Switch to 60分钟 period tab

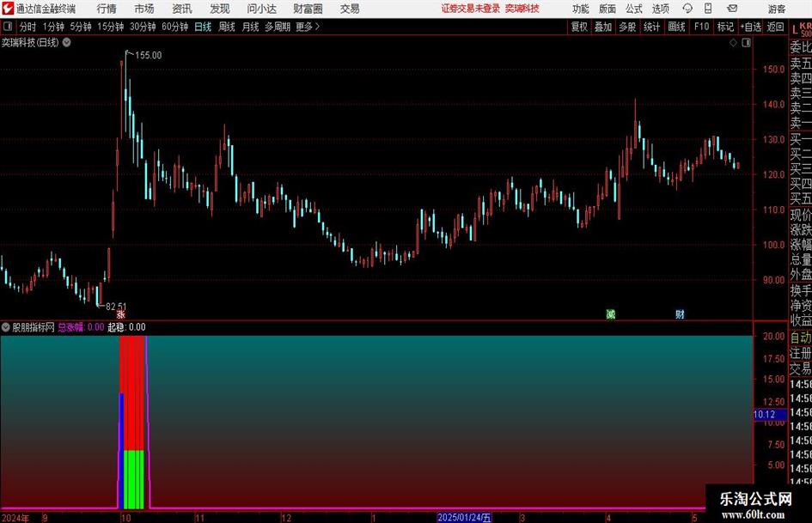174,27
